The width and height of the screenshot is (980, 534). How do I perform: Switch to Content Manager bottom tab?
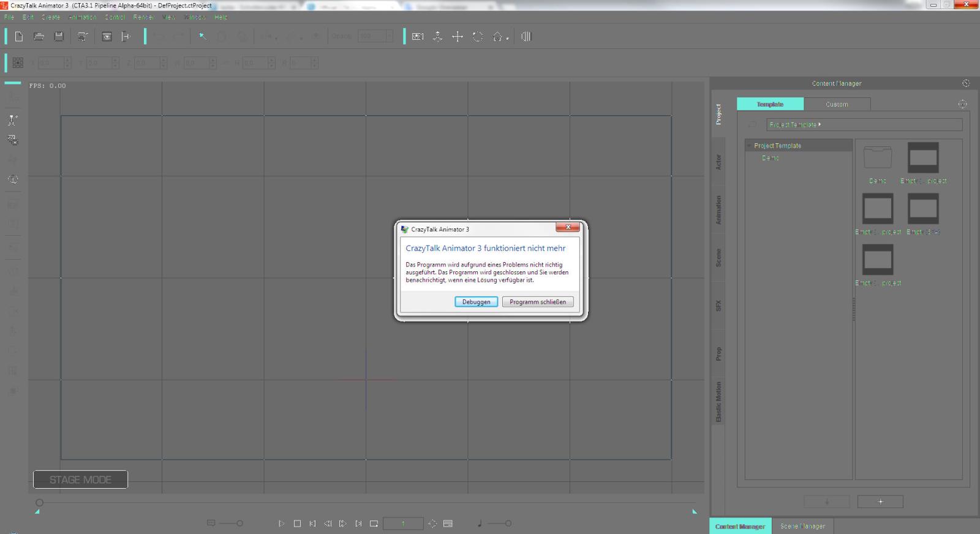point(740,526)
